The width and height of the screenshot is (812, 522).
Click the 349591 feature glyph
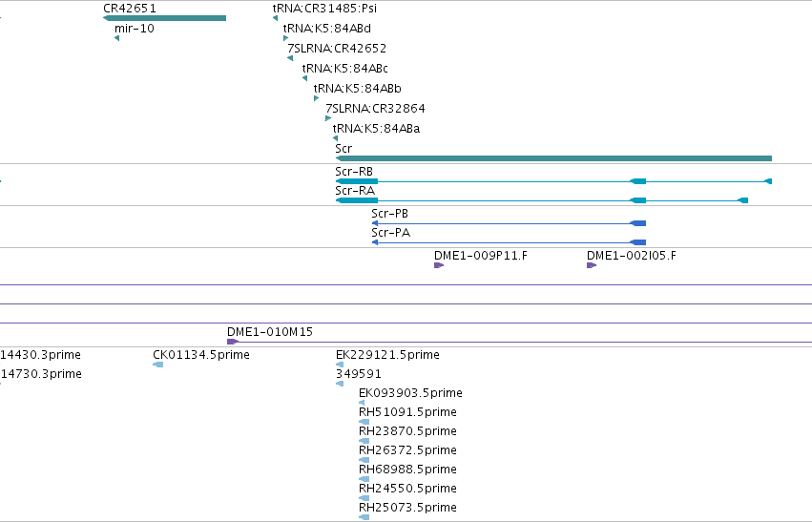click(x=340, y=384)
